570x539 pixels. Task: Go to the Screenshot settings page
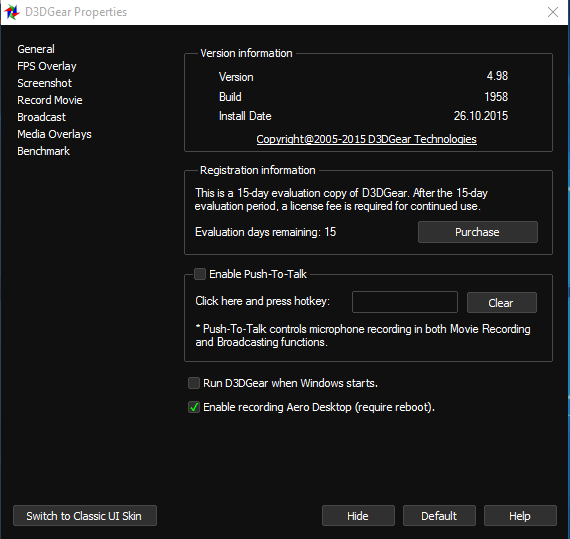[x=44, y=83]
